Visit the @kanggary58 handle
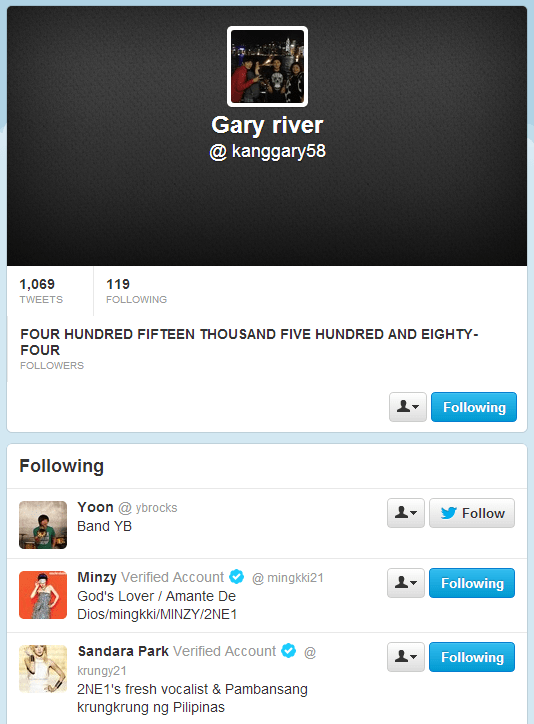Viewport: 534px width, 724px height. coord(267,151)
